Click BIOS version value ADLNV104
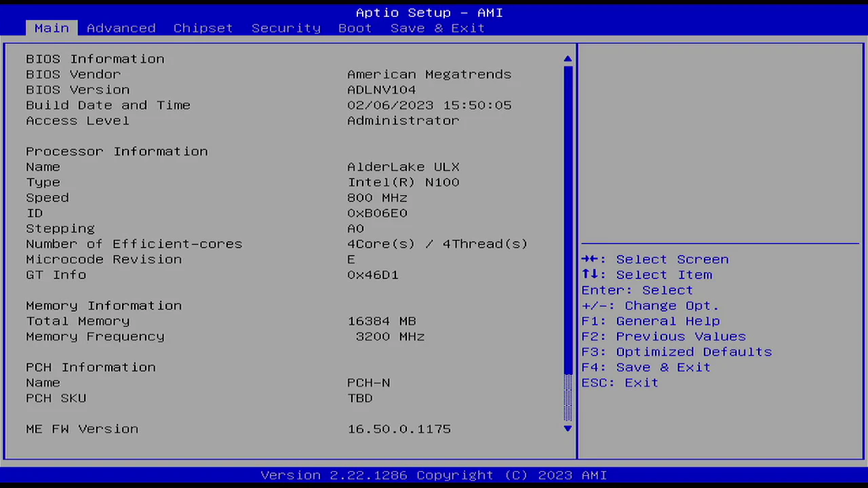The width and height of the screenshot is (868, 488). [x=382, y=90]
